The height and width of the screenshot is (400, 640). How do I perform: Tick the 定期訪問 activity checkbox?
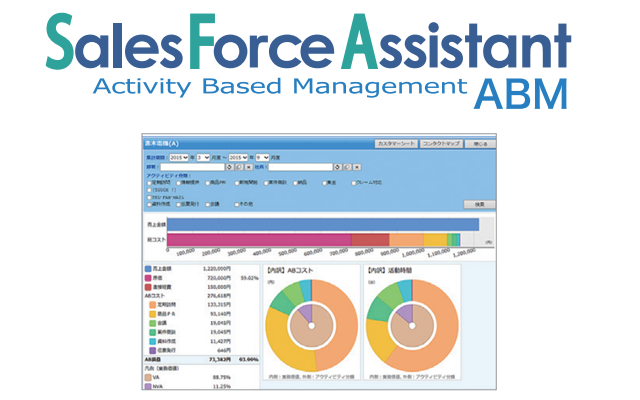[x=149, y=183]
